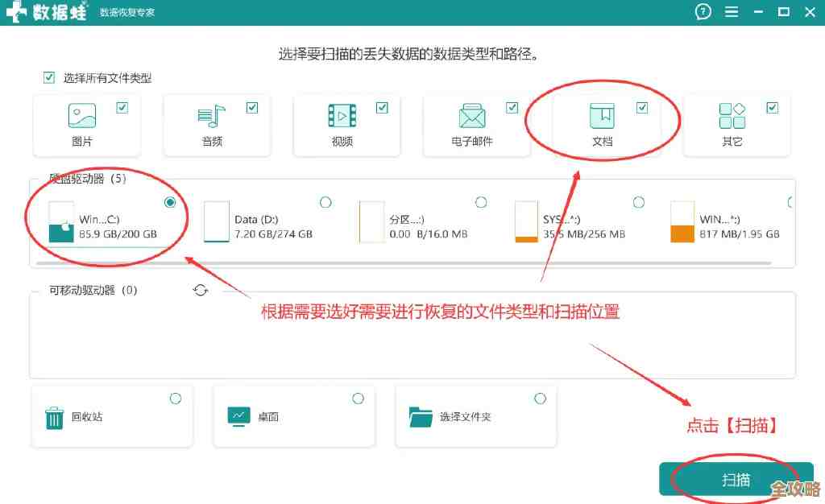This screenshot has height=504, width=825.
Task: Uncheck the 视频 file type checkbox
Action: [383, 106]
